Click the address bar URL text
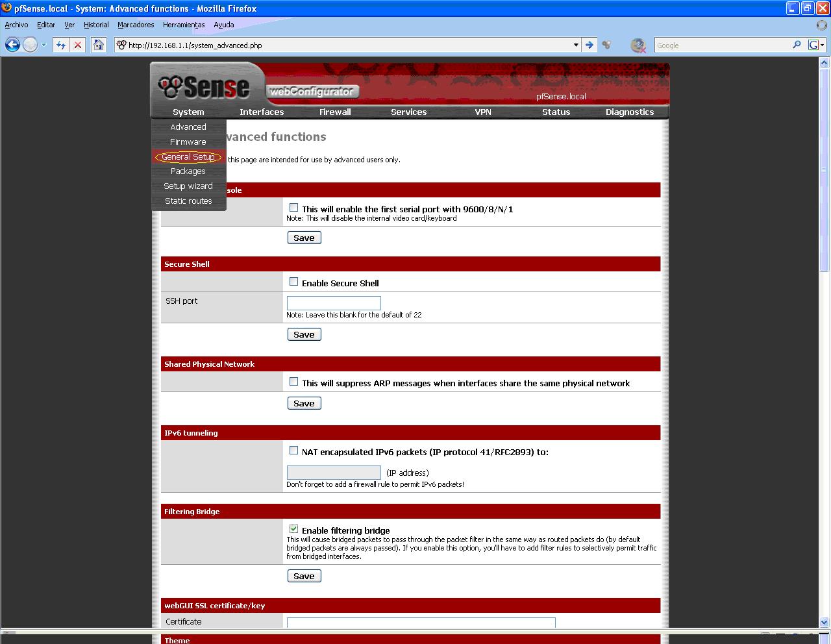The image size is (831, 644). (195, 45)
